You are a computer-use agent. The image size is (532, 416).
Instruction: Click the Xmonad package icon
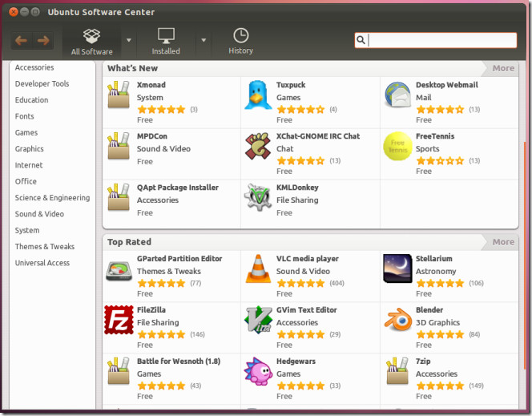[x=119, y=95]
